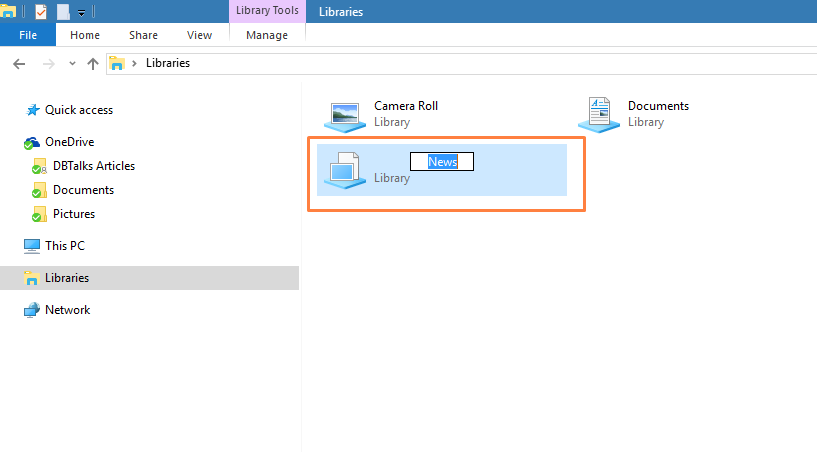Select Quick access in navigation pane
This screenshot has height=452, width=817.
coord(79,110)
